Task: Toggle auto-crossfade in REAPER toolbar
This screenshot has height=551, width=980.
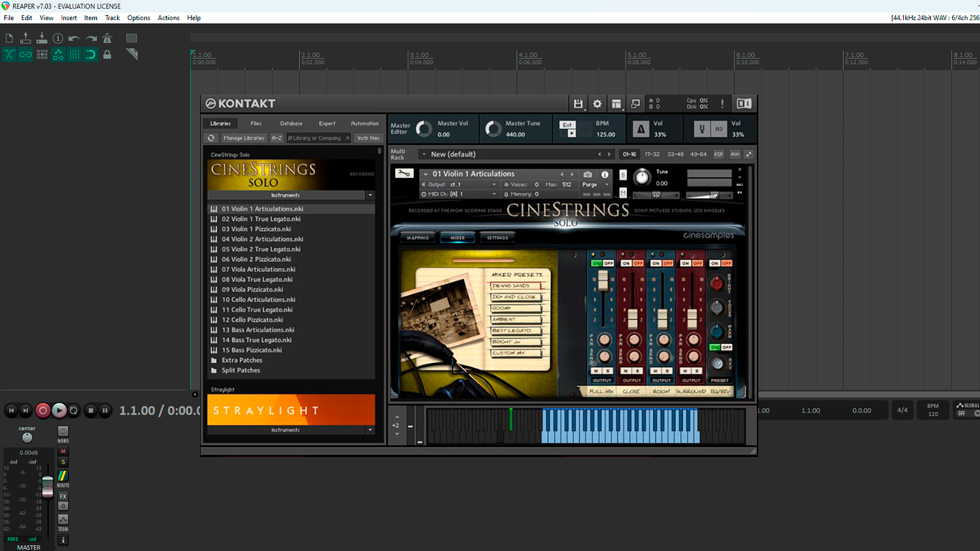Action: click(x=9, y=55)
